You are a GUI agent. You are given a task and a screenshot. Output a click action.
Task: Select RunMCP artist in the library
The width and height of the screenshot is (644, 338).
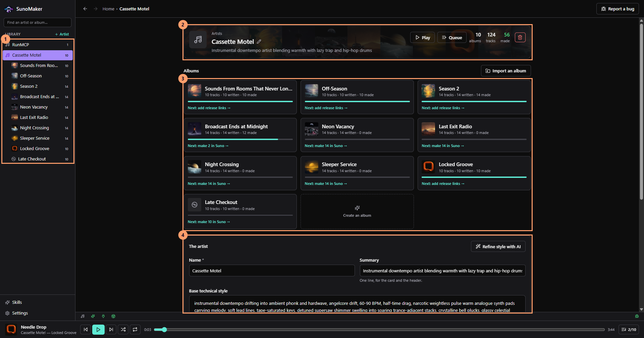tap(38, 45)
